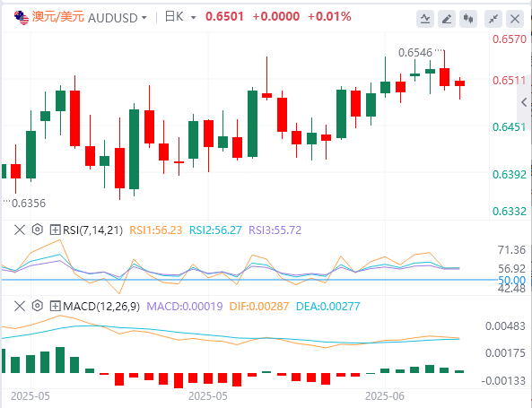
Task: Click the AUD/USD flag icon
Action: tap(22, 18)
